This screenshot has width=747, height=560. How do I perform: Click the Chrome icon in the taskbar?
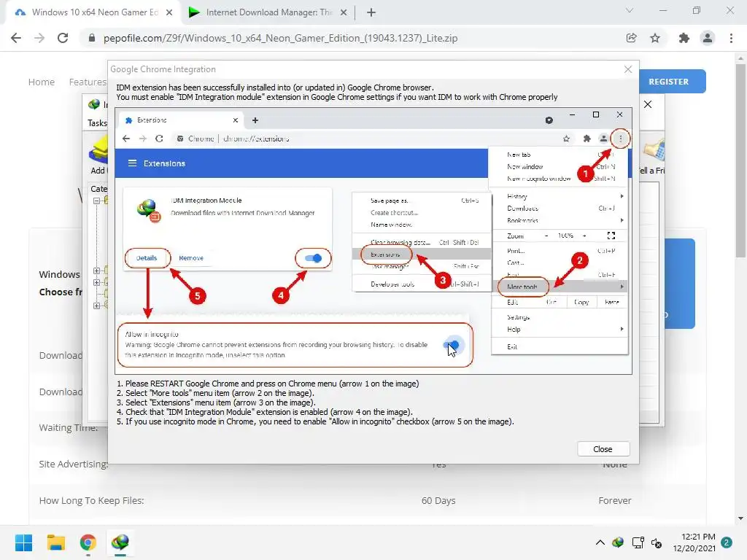pyautogui.click(x=88, y=542)
